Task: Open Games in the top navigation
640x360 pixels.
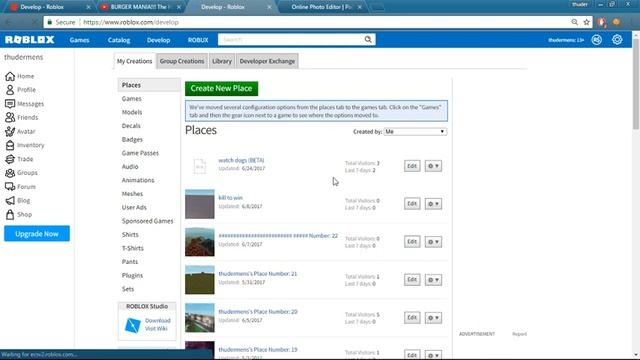Action: (x=79, y=40)
